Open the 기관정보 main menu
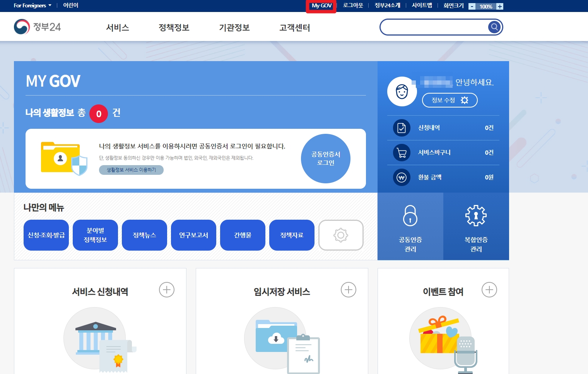This screenshot has width=588, height=374. coord(234,27)
